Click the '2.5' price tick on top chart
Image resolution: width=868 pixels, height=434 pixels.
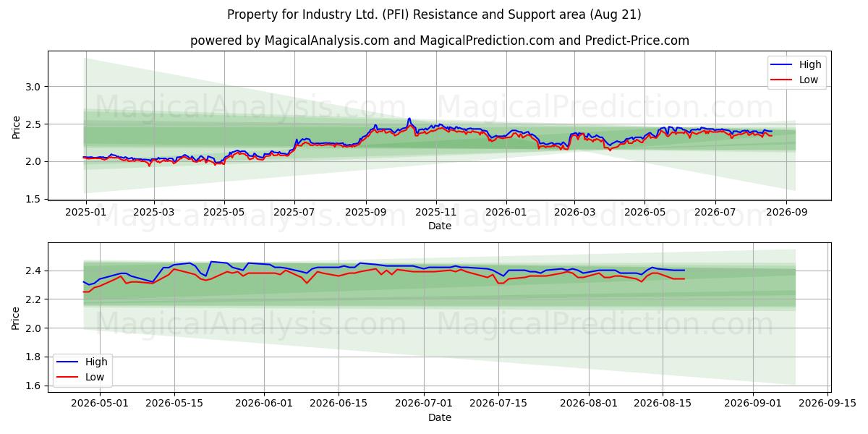click(x=35, y=124)
